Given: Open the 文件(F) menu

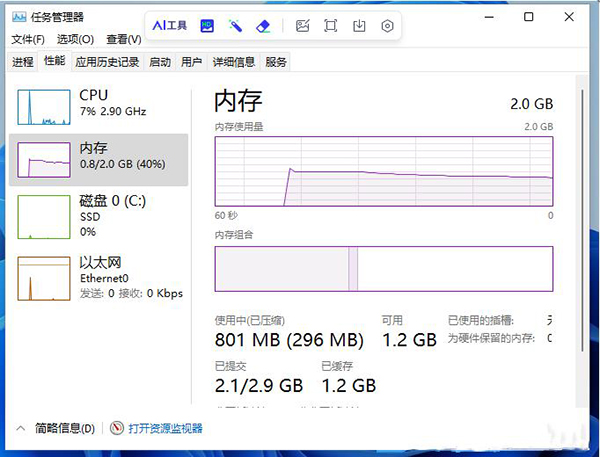Looking at the screenshot, I should click(x=28, y=40).
